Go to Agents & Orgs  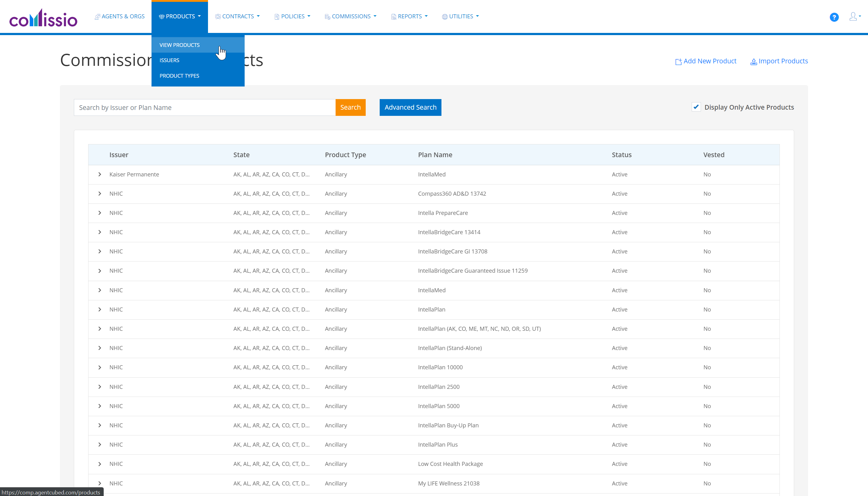(x=120, y=16)
